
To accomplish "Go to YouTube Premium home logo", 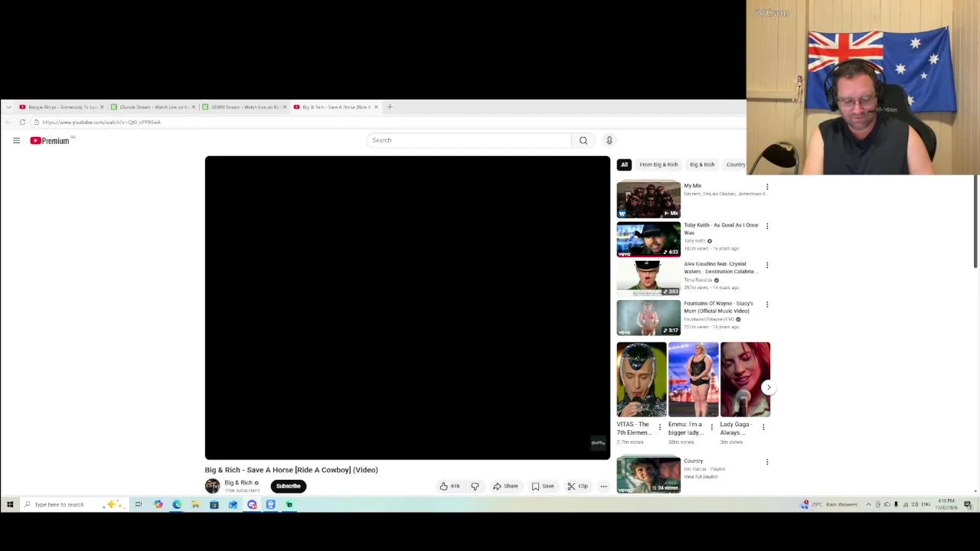I will point(50,141).
